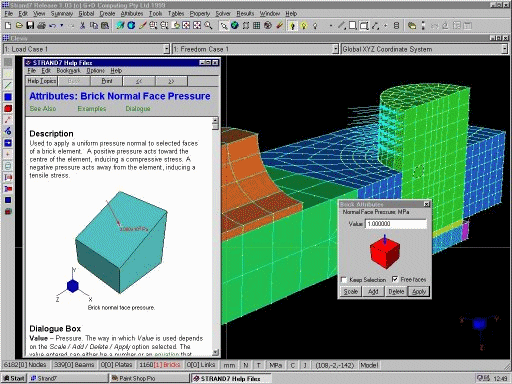Click the cylinder icon in toolbar
512x384 pixels.
(x=396, y=25)
